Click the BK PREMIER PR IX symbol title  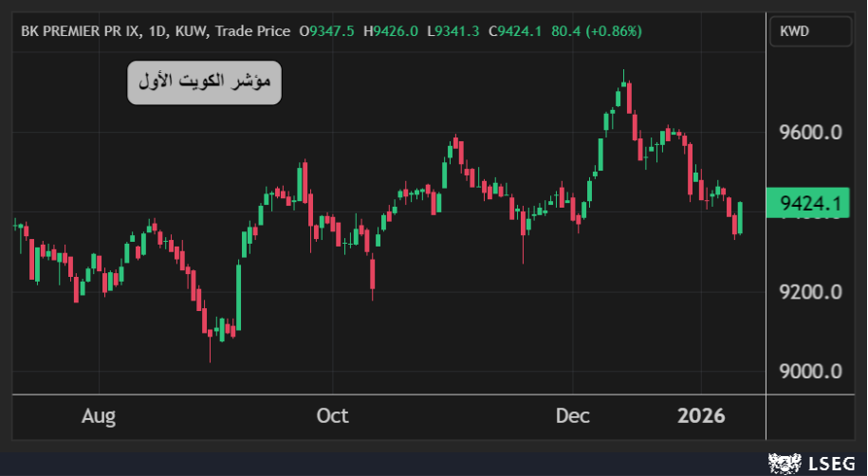[81, 31]
